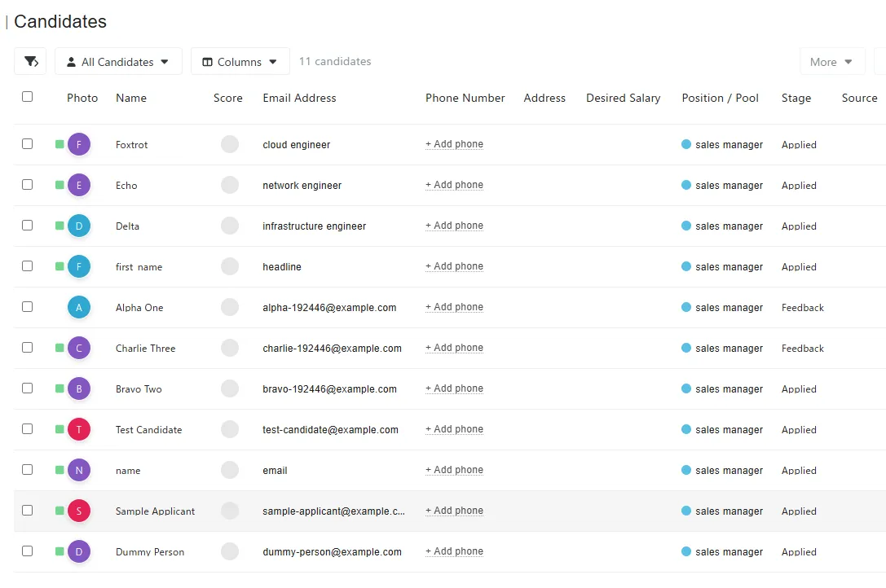The image size is (886, 588).
Task: Select the Delta row checkbox
Action: (x=27, y=226)
